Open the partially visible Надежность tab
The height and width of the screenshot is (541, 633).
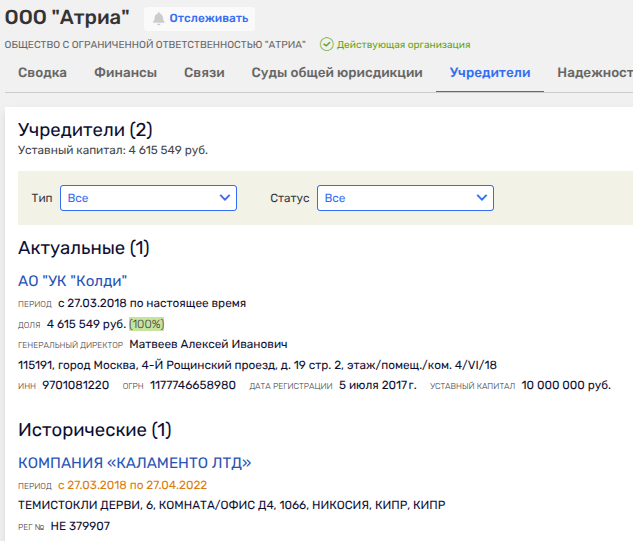(595, 73)
